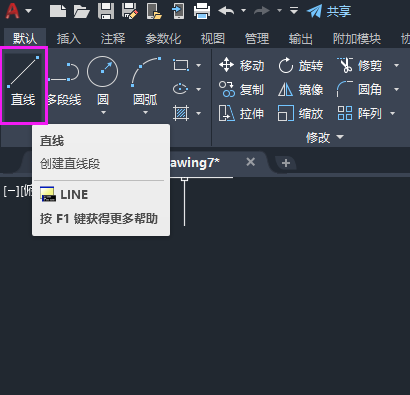Click the 复制 copy tool
The image size is (410, 395).
point(242,89)
